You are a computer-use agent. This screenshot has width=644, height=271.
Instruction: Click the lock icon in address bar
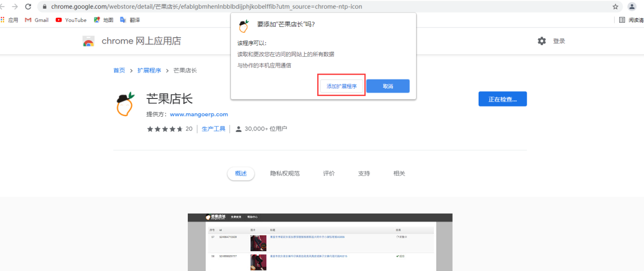click(45, 7)
